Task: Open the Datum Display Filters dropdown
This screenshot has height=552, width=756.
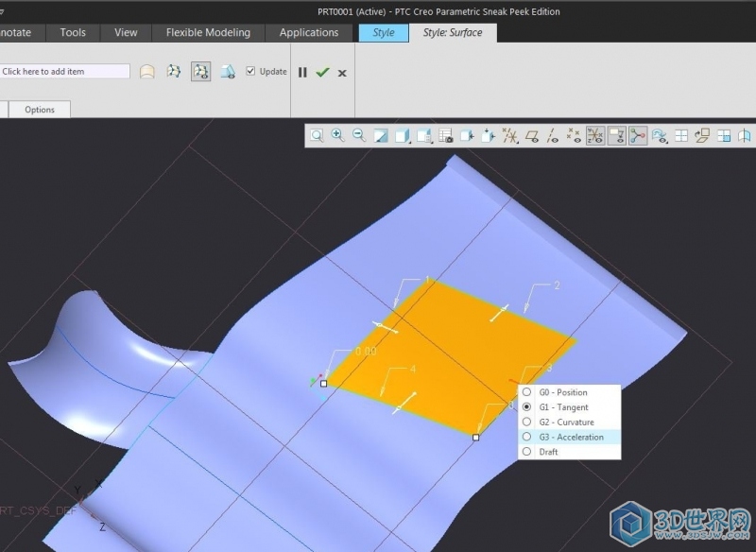Action: pyautogui.click(x=509, y=136)
